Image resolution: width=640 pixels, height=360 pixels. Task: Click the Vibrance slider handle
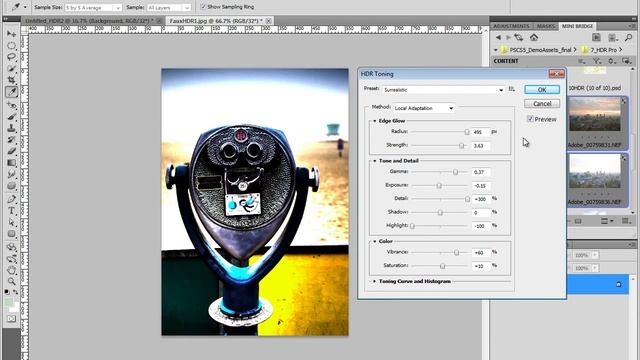[x=457, y=252]
